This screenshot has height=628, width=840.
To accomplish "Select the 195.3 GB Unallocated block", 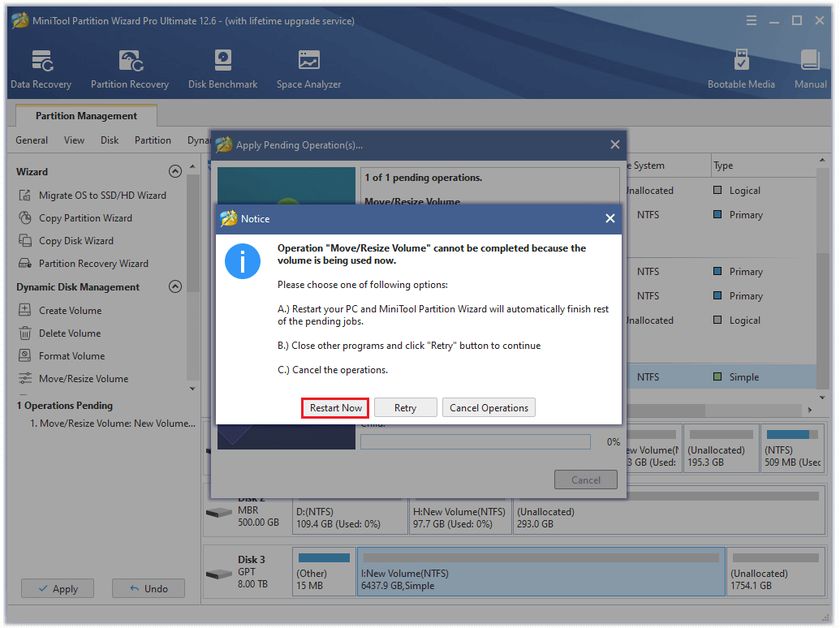I will click(721, 449).
